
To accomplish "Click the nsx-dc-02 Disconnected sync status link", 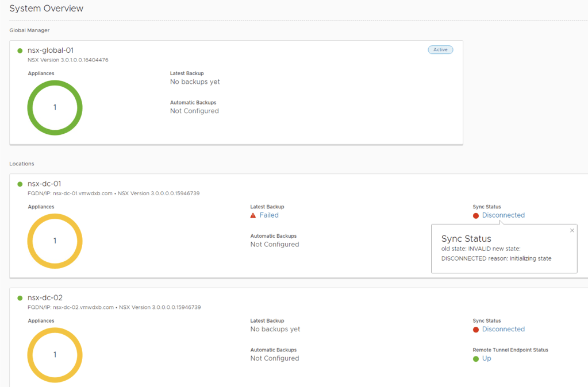I will pyautogui.click(x=503, y=329).
